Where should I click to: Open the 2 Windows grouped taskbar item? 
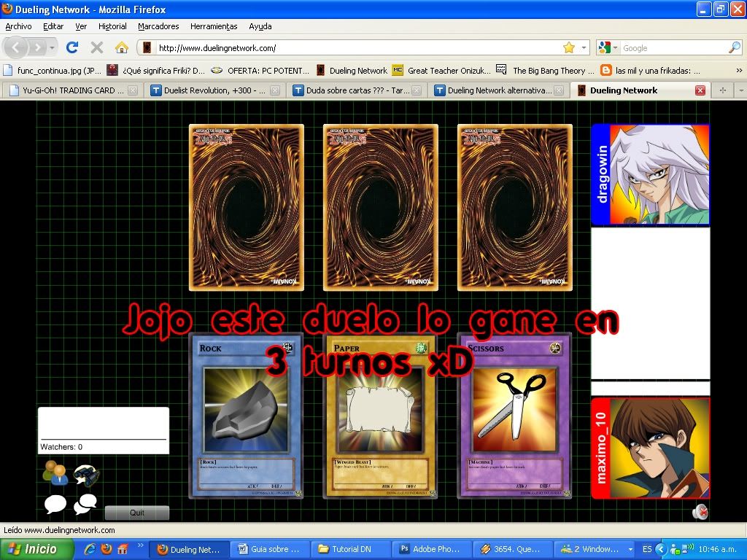pyautogui.click(x=595, y=549)
